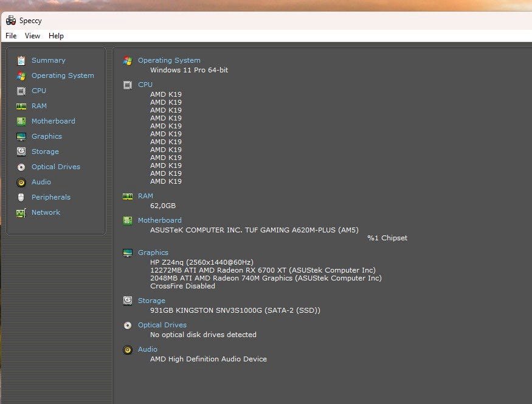
Task: Open the Help menu
Action: (x=56, y=36)
